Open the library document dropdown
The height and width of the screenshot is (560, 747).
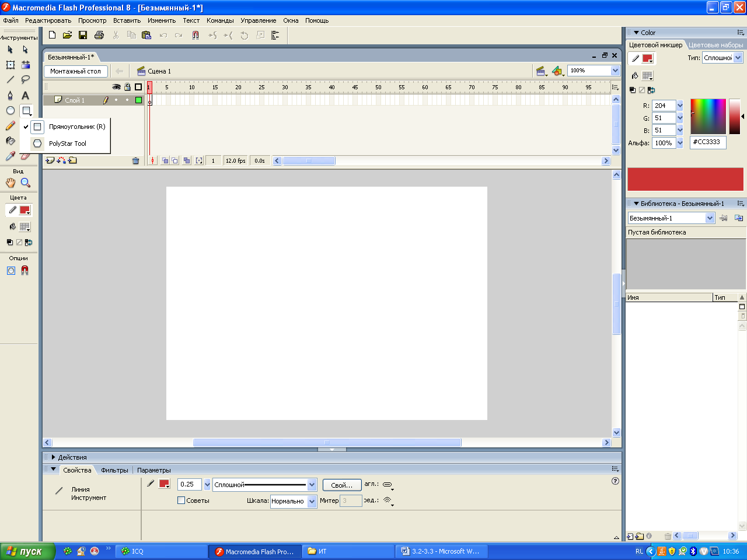[710, 218]
